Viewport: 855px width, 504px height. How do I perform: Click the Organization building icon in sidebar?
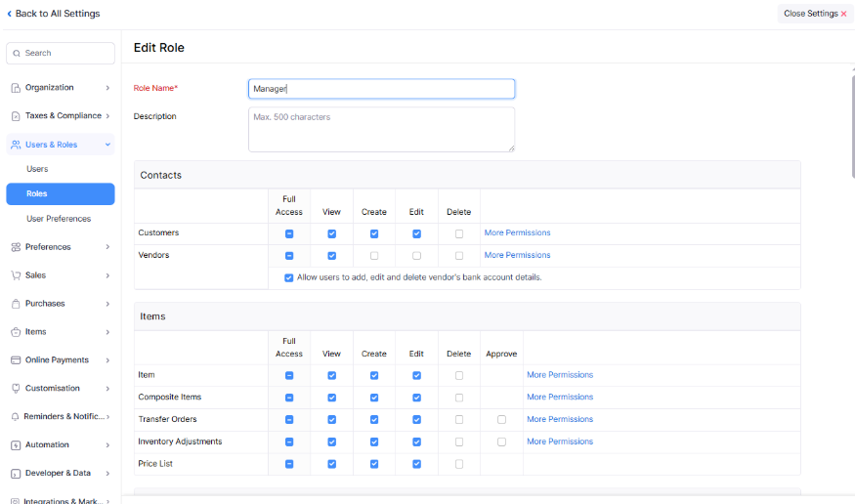(x=16, y=88)
